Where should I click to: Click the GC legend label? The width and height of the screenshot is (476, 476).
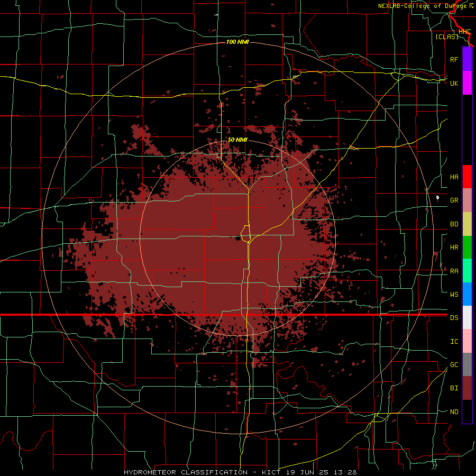[x=454, y=365]
